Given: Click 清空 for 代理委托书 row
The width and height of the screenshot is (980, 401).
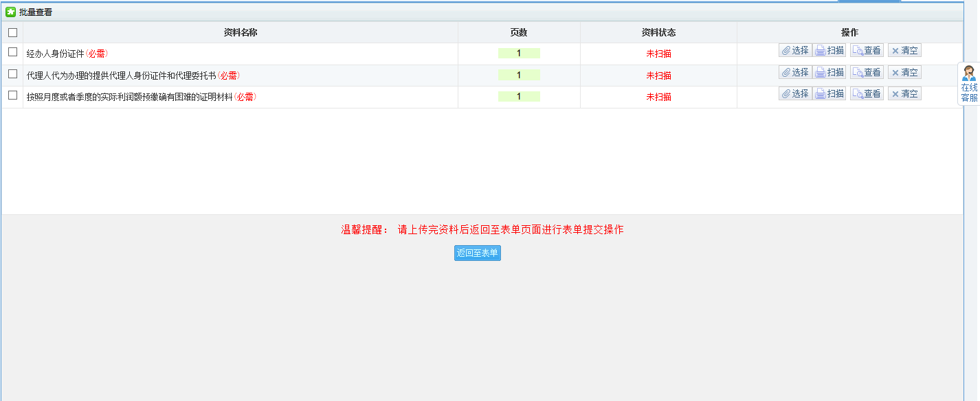Looking at the screenshot, I should (904, 73).
